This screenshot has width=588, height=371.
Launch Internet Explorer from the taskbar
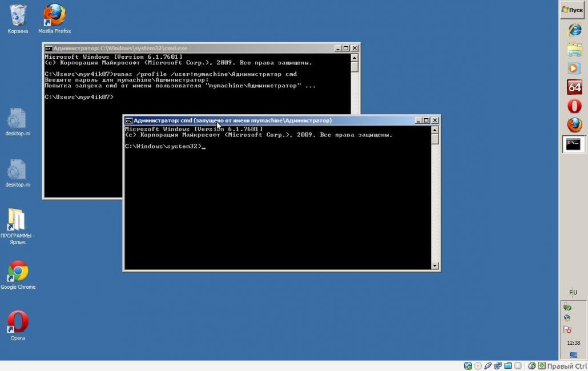[574, 30]
